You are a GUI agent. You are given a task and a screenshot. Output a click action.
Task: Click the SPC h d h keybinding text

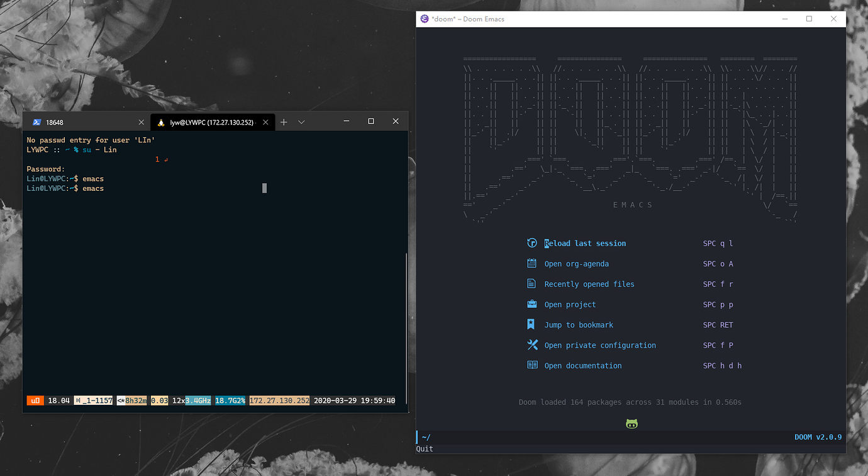point(722,365)
